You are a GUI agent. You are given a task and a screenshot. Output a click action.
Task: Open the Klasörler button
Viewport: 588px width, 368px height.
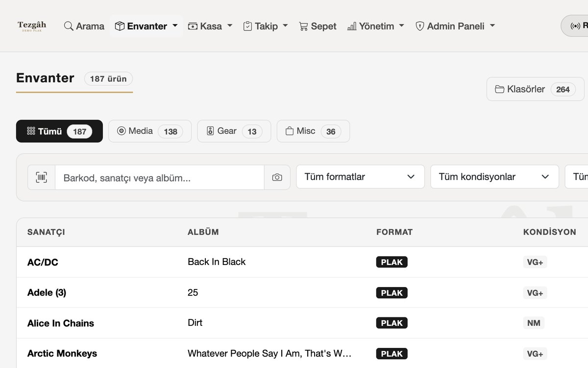(535, 89)
